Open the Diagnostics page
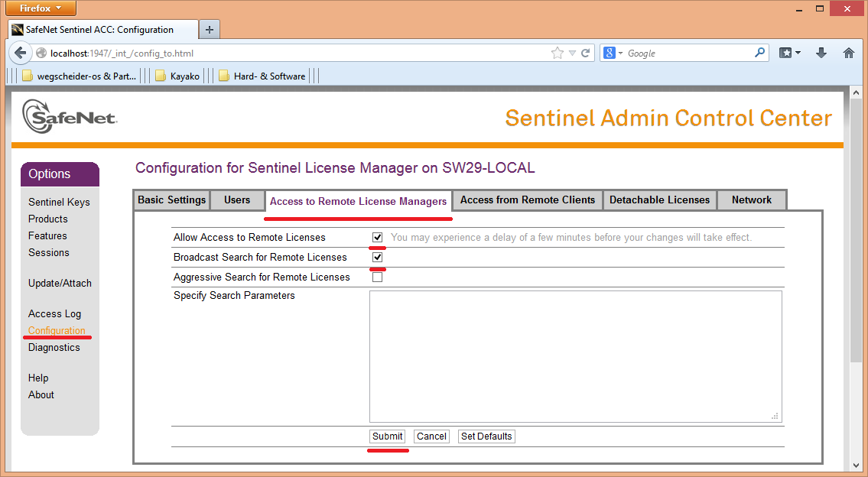868x477 pixels. pos(54,348)
